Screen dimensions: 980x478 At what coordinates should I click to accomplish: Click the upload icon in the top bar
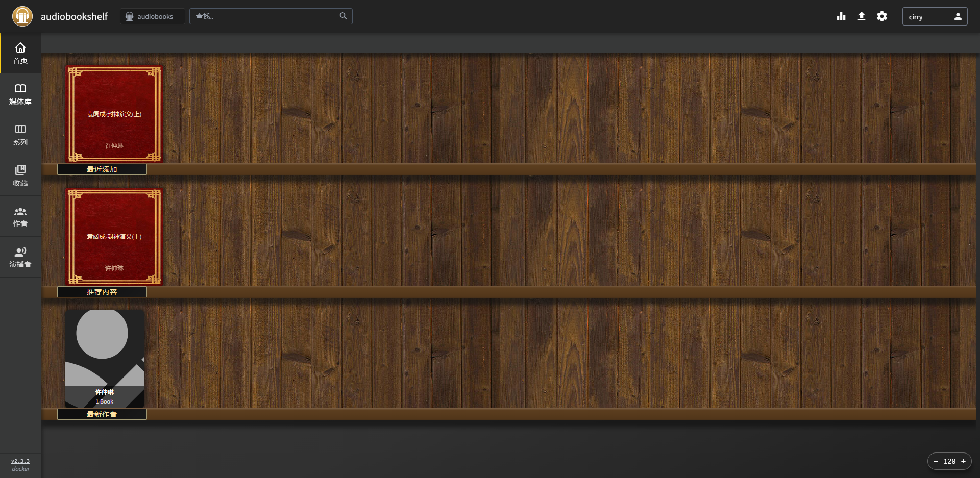pyautogui.click(x=862, y=16)
